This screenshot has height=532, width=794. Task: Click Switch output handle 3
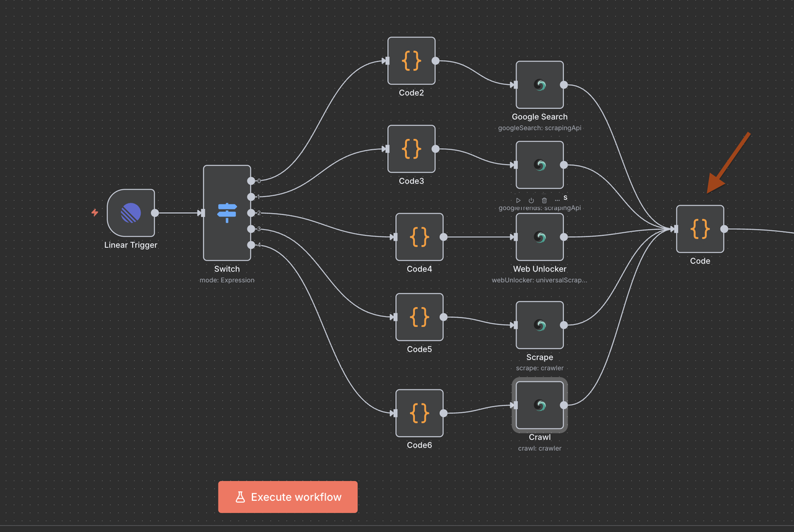click(x=251, y=229)
